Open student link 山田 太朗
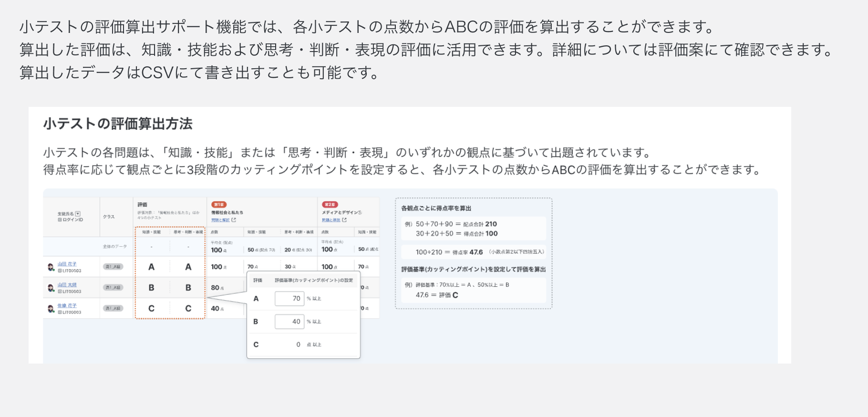Image resolution: width=868 pixels, height=417 pixels. 67,285
